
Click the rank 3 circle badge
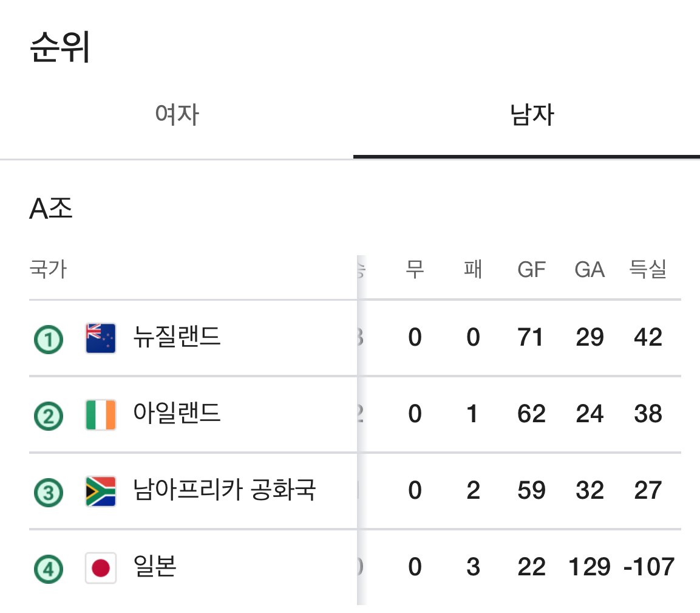(x=48, y=492)
